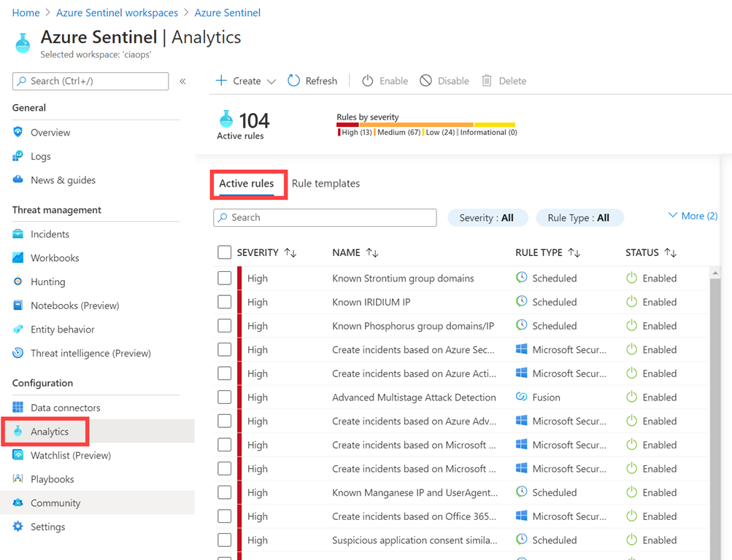Switch to the Rule templates tab

(x=325, y=184)
